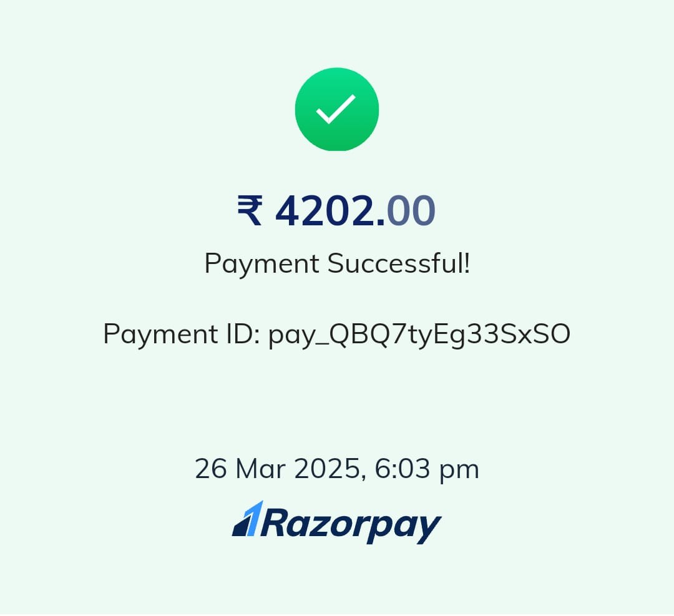
Task: Click the Payment ID: label
Action: click(182, 333)
